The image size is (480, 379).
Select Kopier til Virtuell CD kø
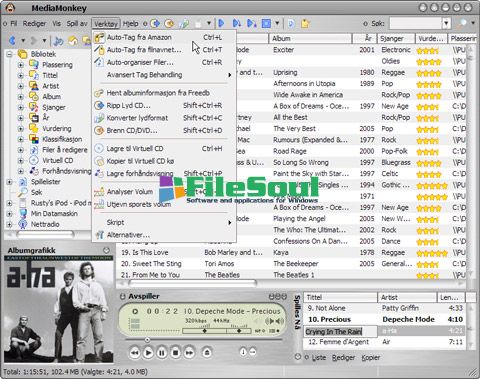coord(164,161)
